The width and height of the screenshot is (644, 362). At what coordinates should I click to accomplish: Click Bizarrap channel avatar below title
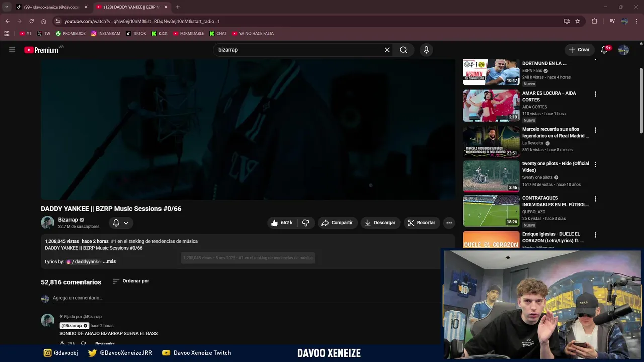point(47,223)
